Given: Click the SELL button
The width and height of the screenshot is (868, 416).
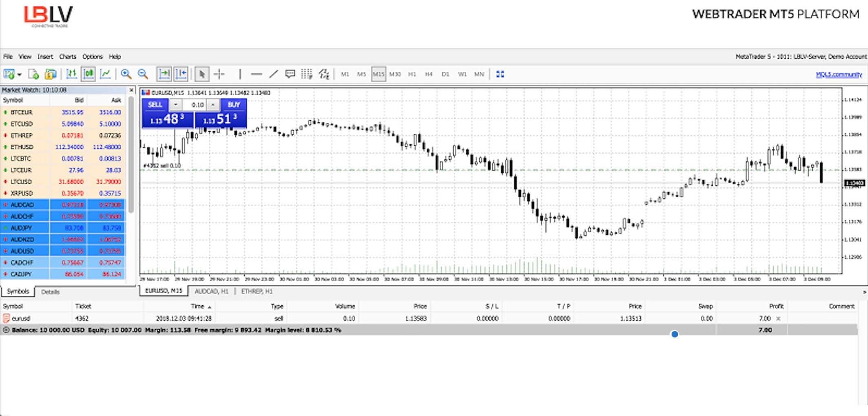Looking at the screenshot, I should [155, 105].
